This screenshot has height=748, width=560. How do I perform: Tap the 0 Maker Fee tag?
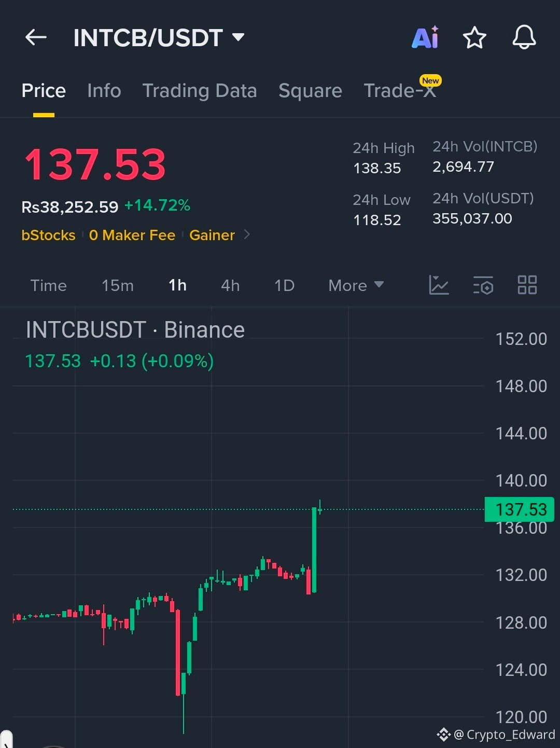point(132,235)
